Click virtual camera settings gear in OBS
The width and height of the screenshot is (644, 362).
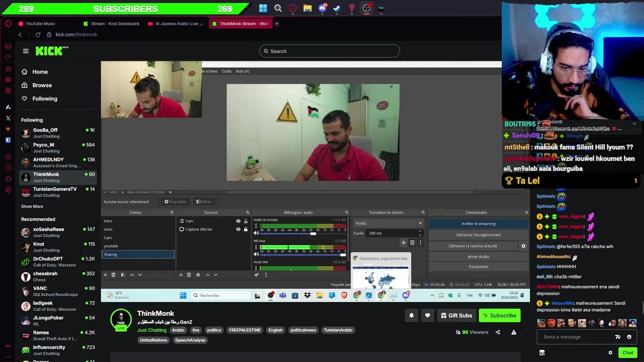523,246
